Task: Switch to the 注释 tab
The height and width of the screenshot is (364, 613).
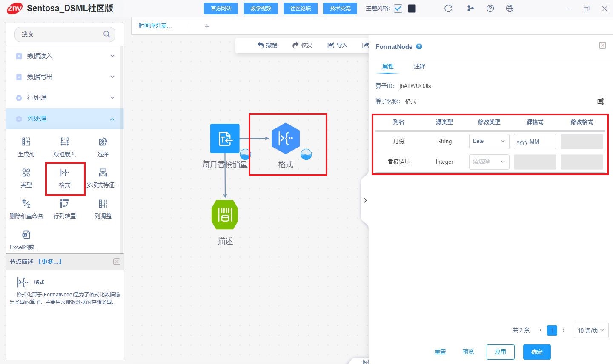Action: pyautogui.click(x=419, y=66)
